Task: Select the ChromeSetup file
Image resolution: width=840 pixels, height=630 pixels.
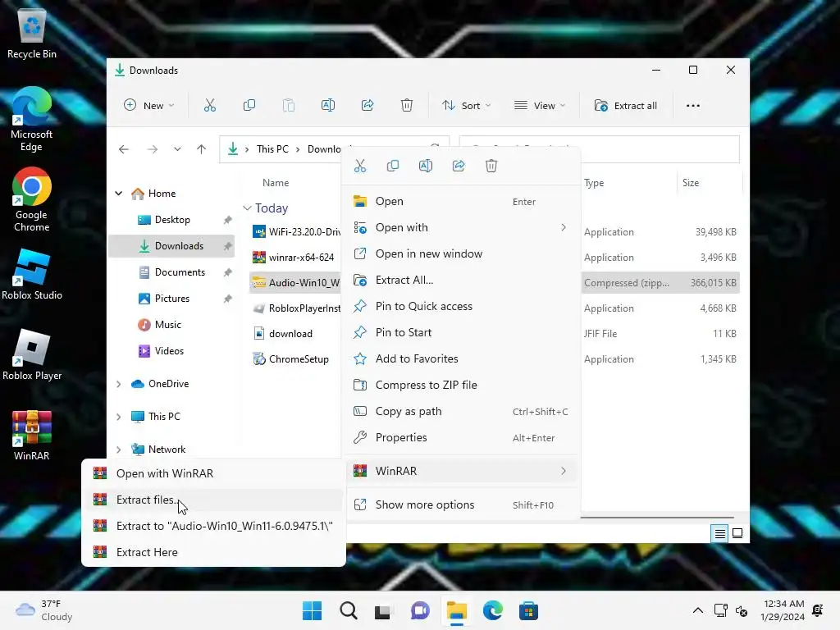Action: coord(291,359)
